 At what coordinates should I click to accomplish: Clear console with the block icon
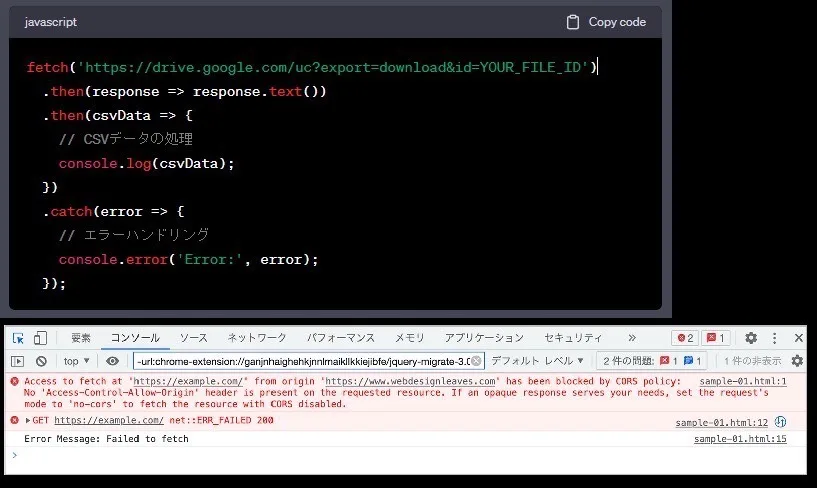[41, 361]
